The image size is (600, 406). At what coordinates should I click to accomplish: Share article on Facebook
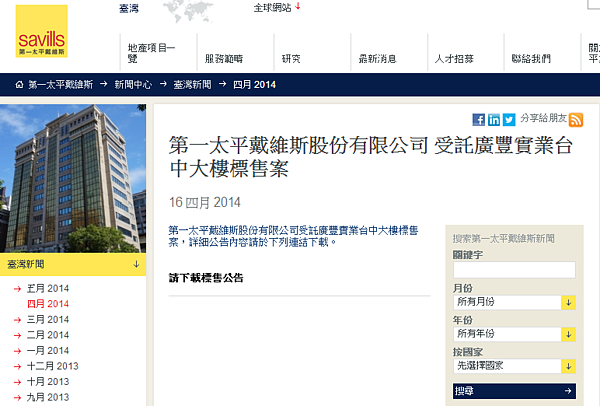(x=478, y=120)
